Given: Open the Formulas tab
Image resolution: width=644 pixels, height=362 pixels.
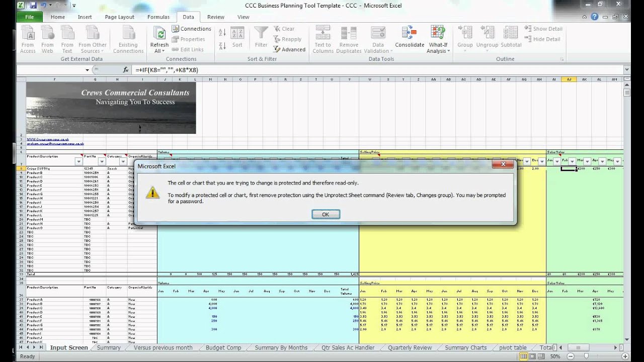Looking at the screenshot, I should tap(158, 17).
